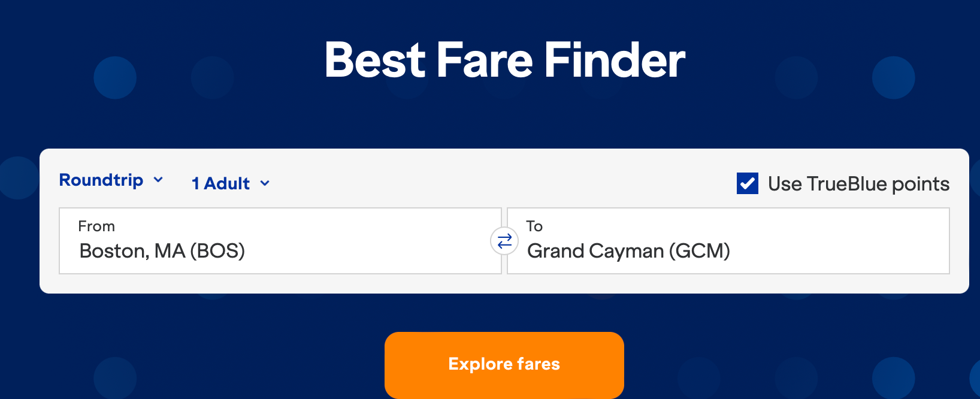Screen dimensions: 980x399
Task: Click the arrows icon between From and To
Action: click(504, 241)
